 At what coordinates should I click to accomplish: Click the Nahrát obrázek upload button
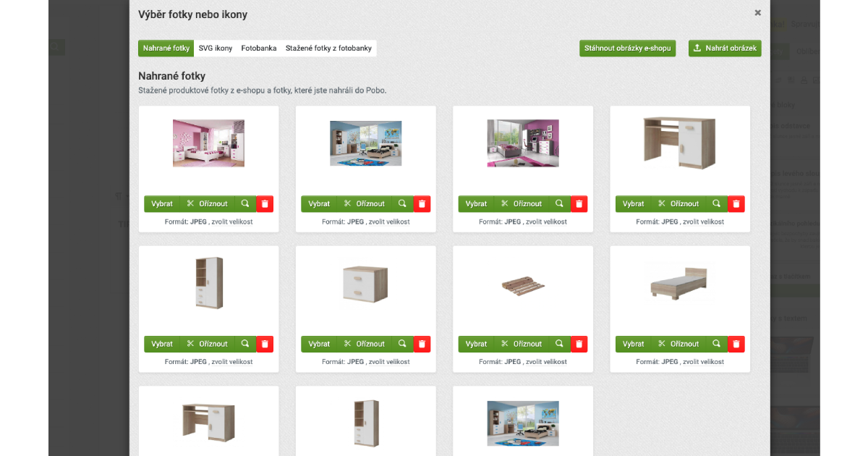click(725, 48)
